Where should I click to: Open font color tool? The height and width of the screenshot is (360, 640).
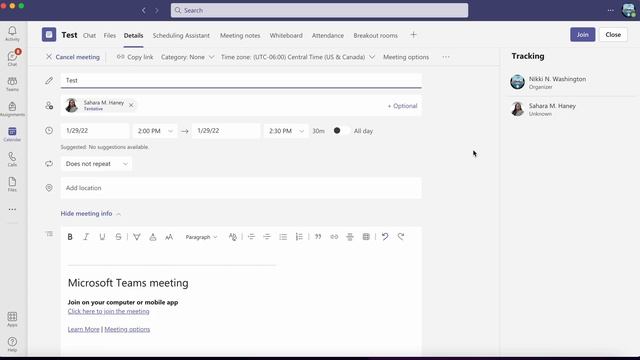pos(153,237)
